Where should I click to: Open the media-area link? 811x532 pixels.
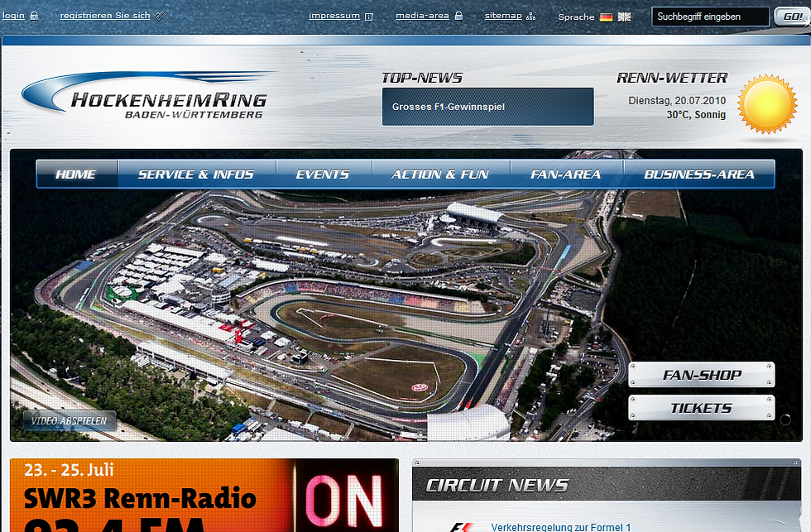[422, 16]
